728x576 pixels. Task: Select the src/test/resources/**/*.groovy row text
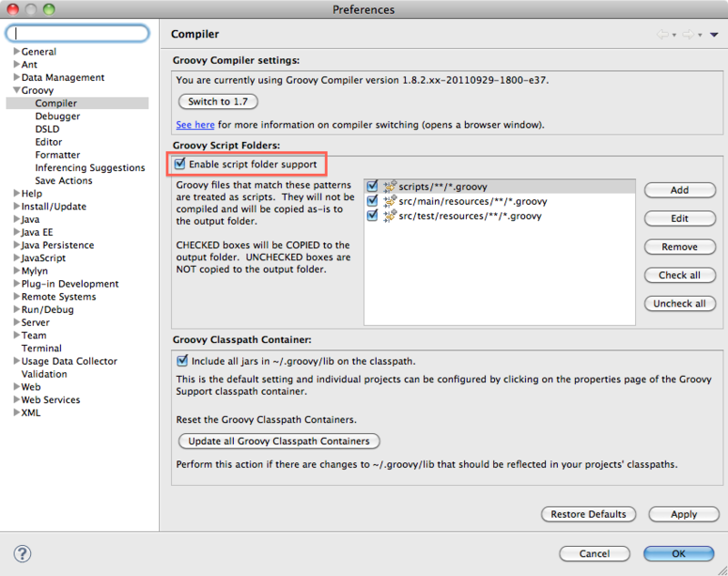click(x=470, y=216)
